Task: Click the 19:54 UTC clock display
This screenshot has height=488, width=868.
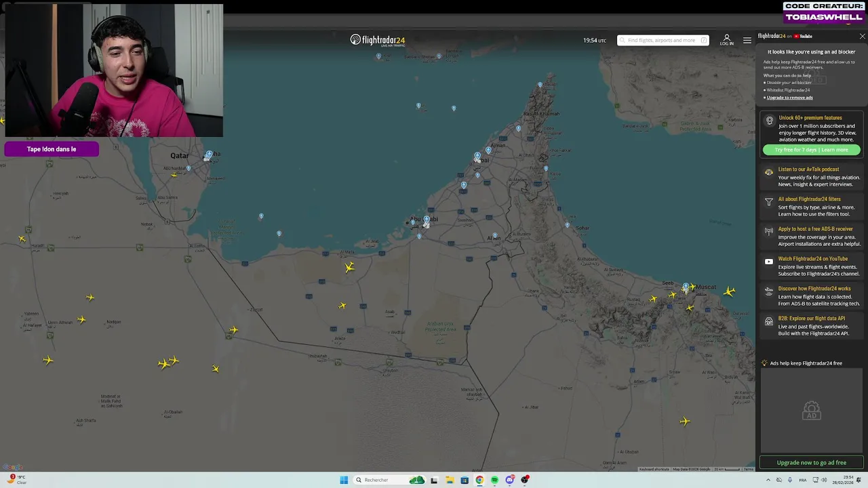Action: click(595, 41)
